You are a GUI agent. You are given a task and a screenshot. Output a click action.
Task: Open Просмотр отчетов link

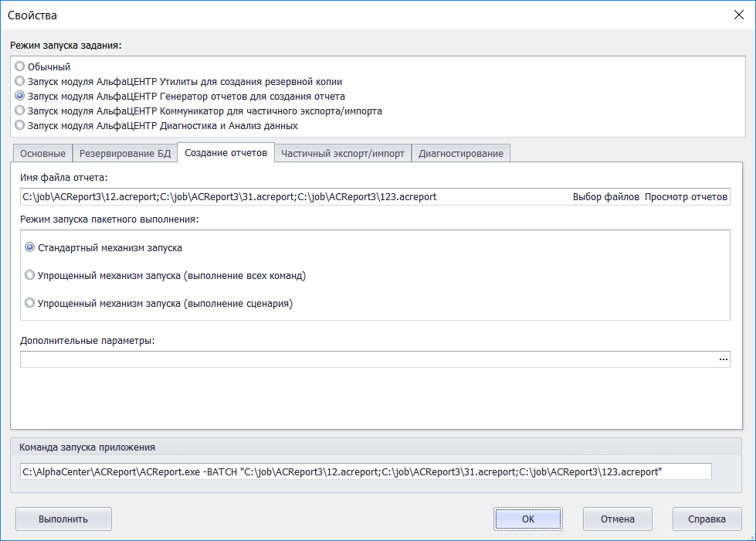pyautogui.click(x=686, y=197)
